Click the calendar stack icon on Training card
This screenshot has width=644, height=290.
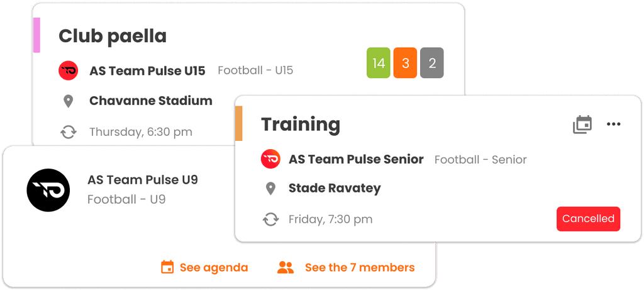pyautogui.click(x=582, y=125)
